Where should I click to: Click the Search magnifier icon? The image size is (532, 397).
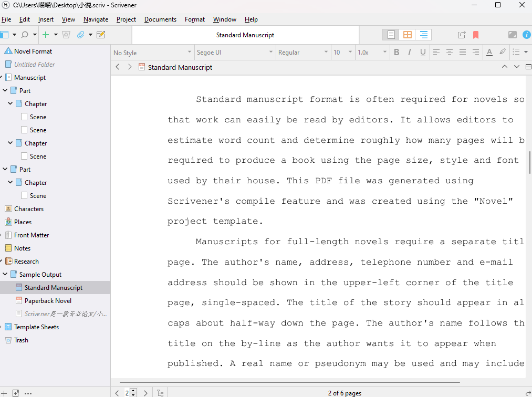[x=25, y=35]
